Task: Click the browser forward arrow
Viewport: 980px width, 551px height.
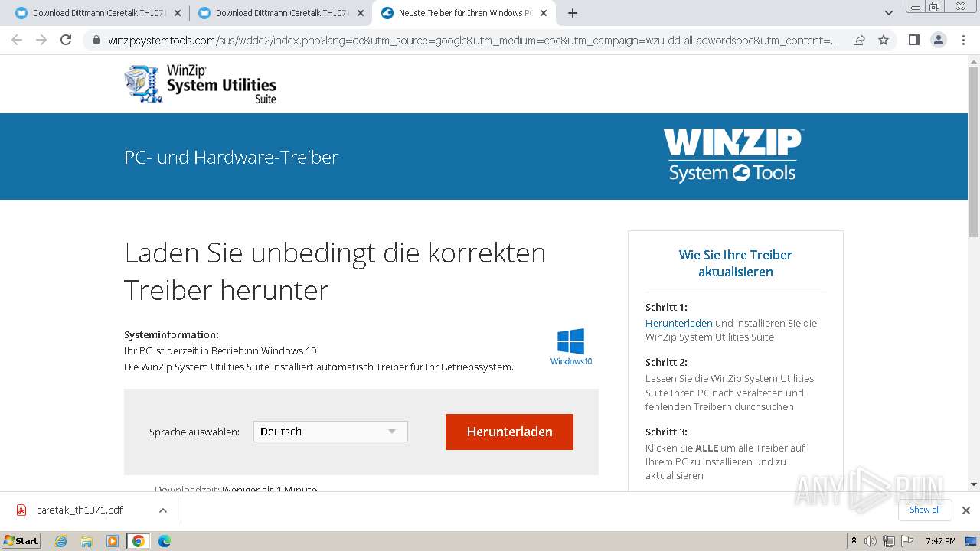Action: coord(41,41)
